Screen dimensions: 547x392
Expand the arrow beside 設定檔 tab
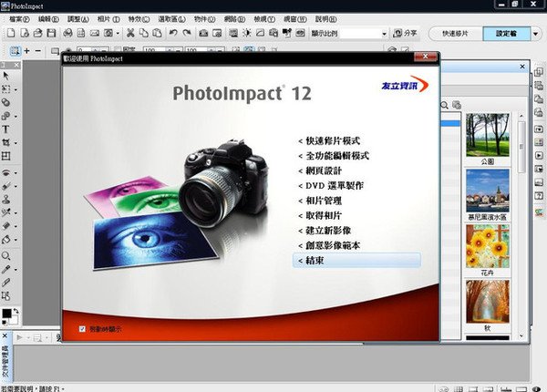pyautogui.click(x=535, y=34)
